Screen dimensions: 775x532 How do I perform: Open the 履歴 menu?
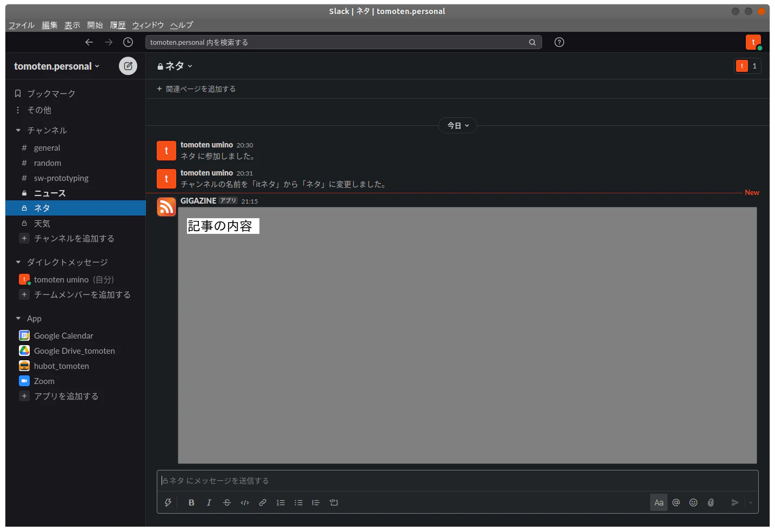118,25
